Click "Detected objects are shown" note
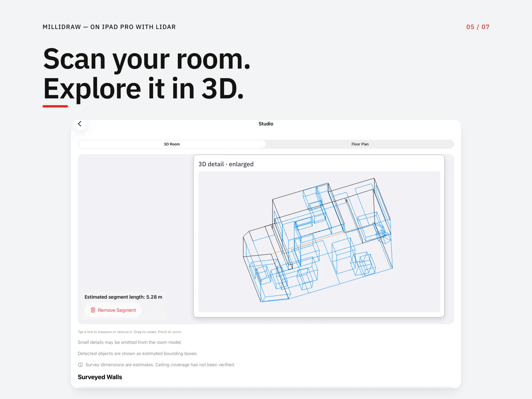 tap(138, 353)
